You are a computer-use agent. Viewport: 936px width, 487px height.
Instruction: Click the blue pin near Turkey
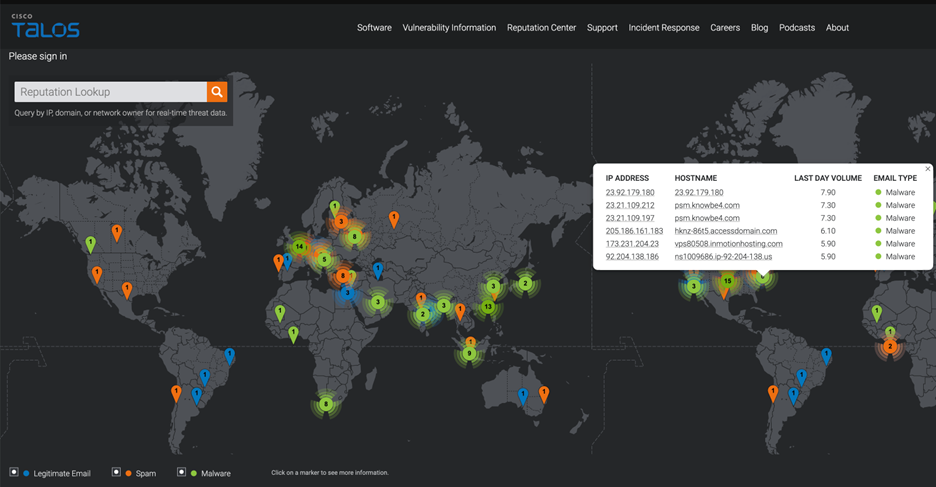point(378,270)
